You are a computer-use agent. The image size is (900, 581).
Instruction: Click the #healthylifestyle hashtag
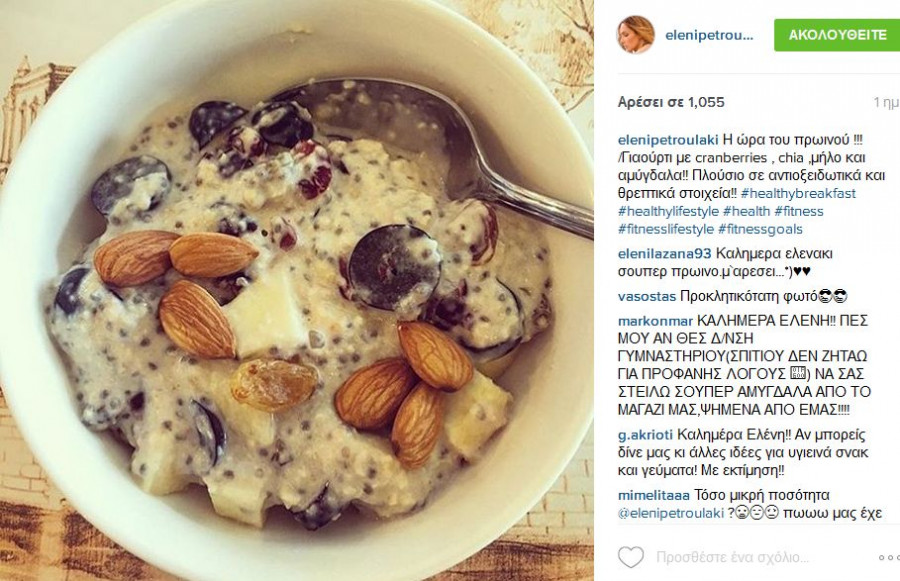pyautogui.click(x=668, y=211)
